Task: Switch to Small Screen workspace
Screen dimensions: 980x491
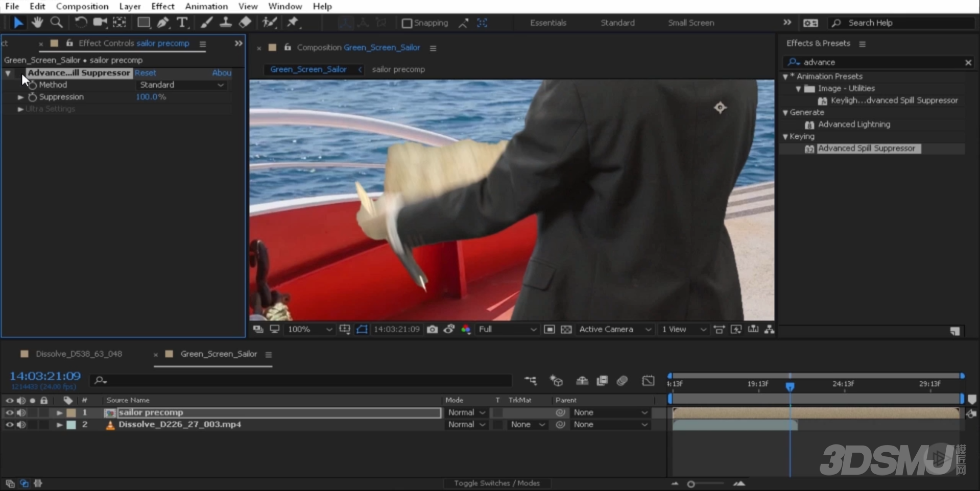Action: pyautogui.click(x=691, y=23)
